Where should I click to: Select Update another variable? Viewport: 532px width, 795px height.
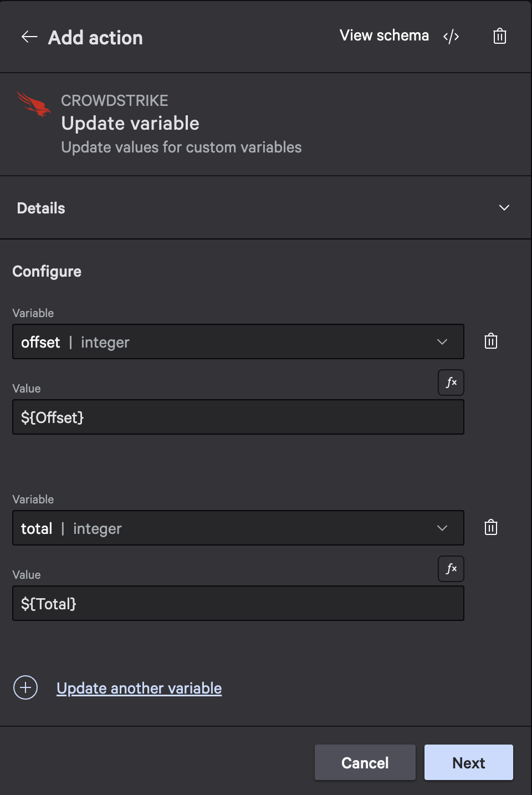click(x=139, y=688)
